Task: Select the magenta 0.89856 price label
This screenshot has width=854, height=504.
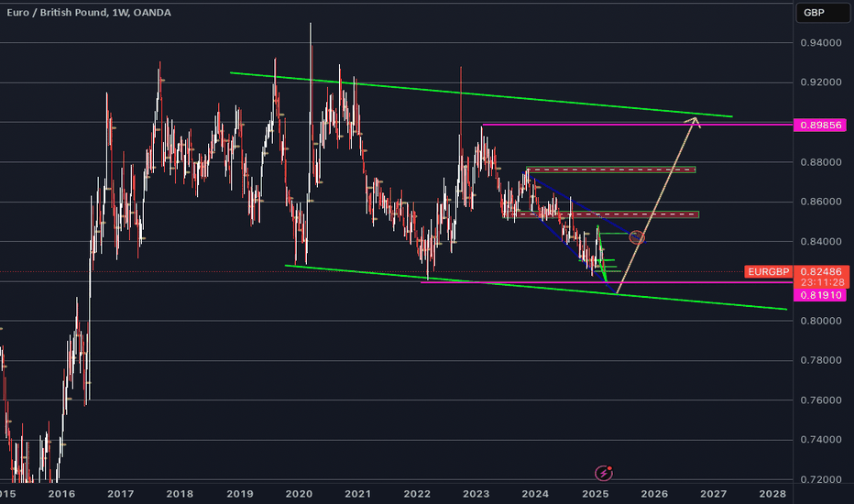Action: point(820,125)
